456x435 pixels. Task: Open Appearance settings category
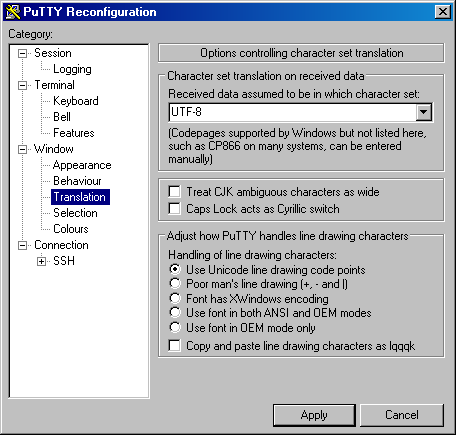[82, 165]
